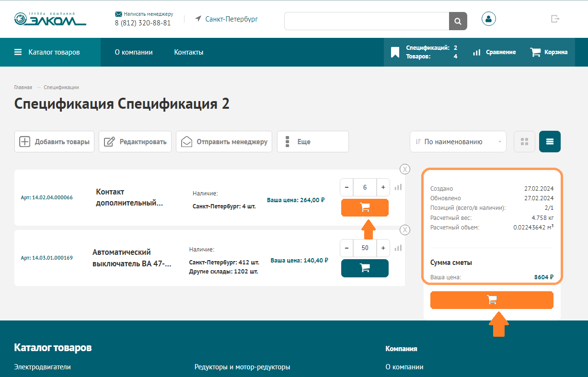
Task: Click the search magnifier icon
Action: pyautogui.click(x=458, y=21)
